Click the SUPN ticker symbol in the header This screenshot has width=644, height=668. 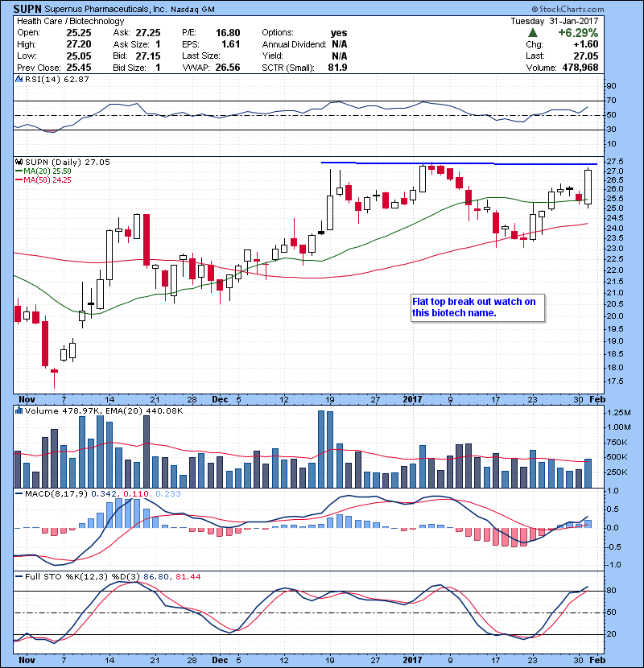(27, 9)
